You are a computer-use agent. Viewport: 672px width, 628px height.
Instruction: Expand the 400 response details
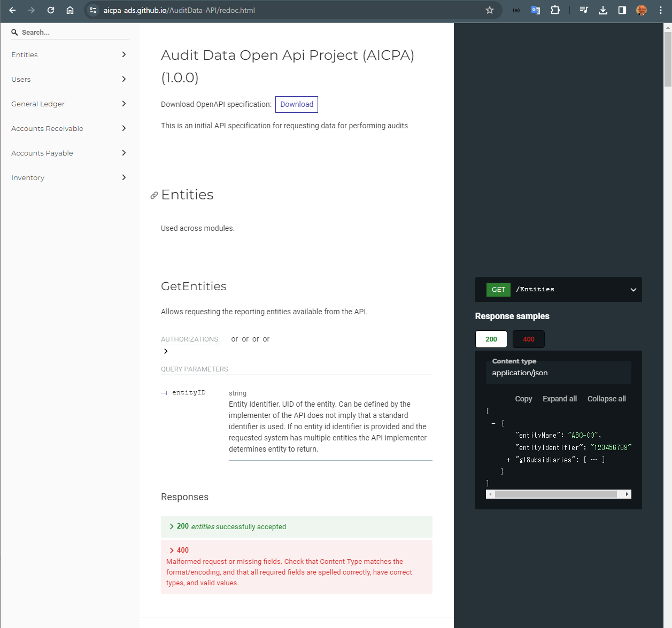click(297, 567)
